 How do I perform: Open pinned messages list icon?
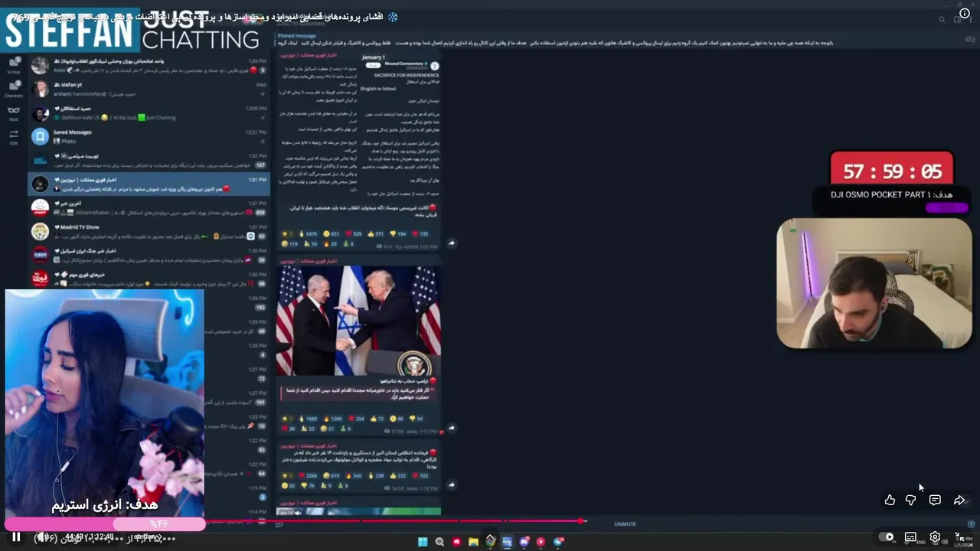click(x=970, y=39)
